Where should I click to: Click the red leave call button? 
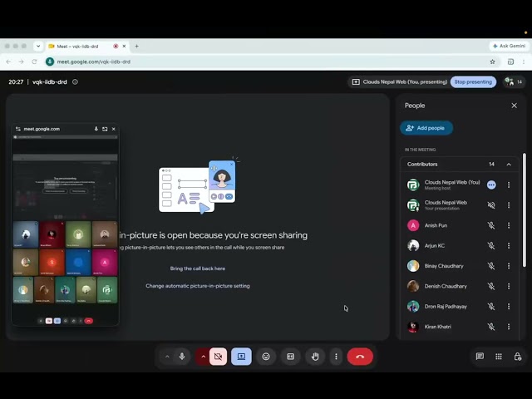click(x=360, y=357)
